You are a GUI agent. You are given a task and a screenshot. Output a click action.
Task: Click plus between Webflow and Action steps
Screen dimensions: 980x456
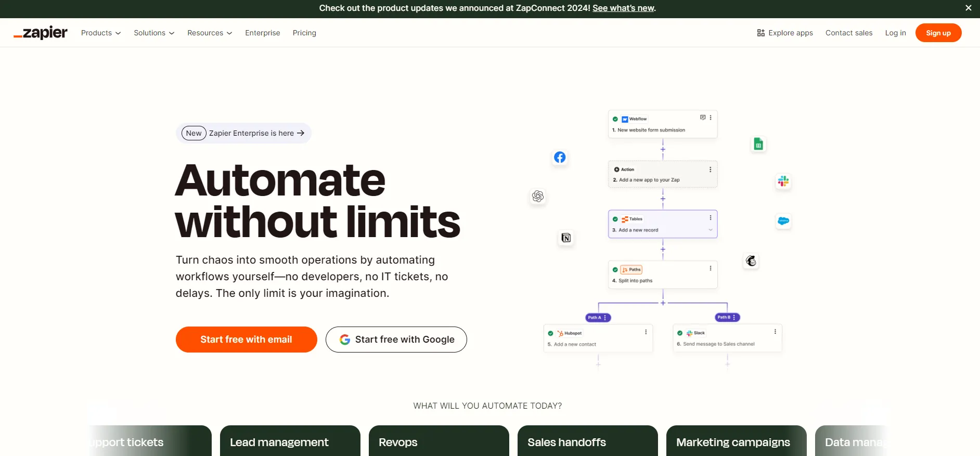[x=663, y=149]
